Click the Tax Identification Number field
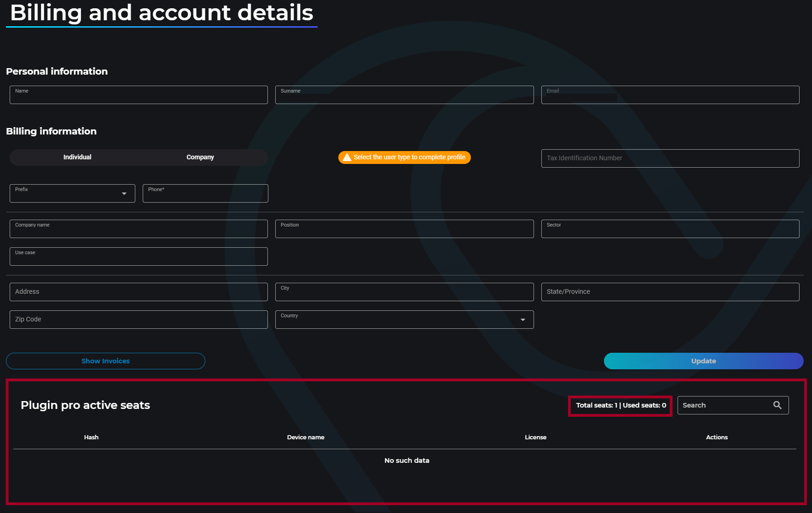The height and width of the screenshot is (513, 812). [670, 158]
